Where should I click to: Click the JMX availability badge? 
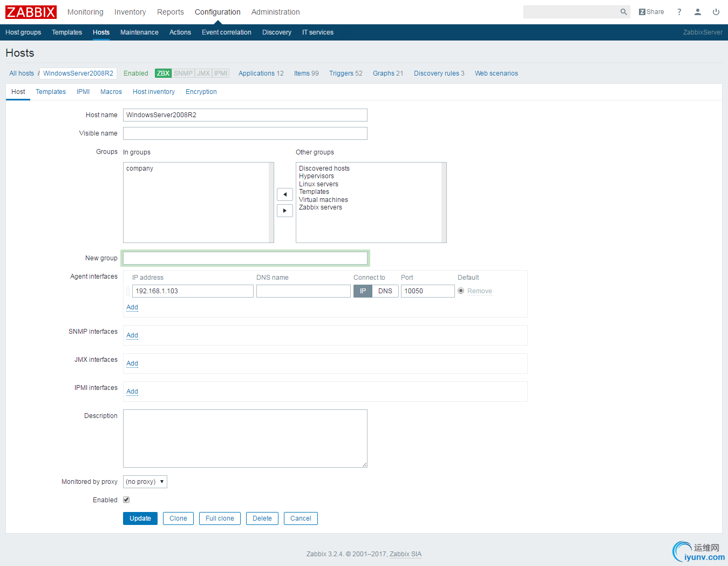(203, 73)
